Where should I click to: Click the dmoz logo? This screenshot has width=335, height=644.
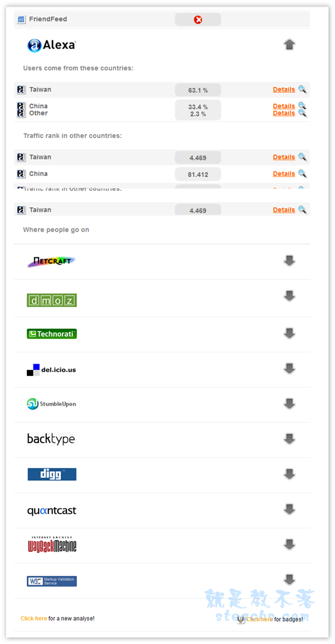51,300
